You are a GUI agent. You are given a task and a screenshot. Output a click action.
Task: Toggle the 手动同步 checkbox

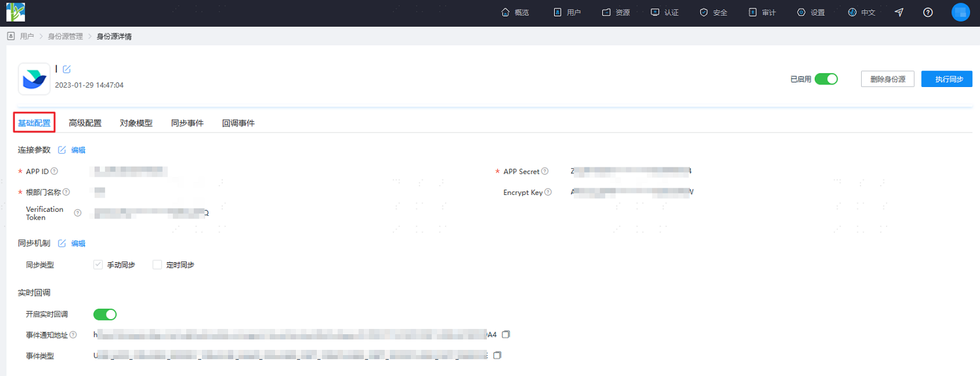[99, 265]
